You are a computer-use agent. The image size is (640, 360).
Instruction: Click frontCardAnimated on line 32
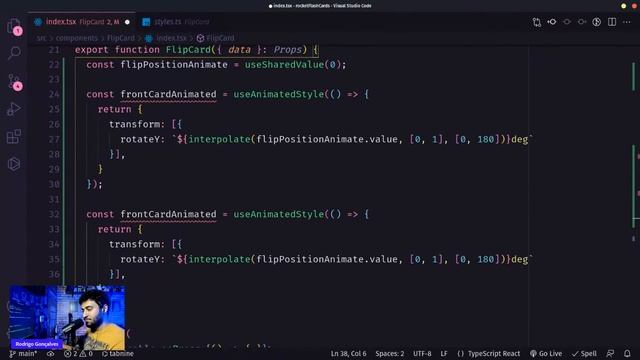tap(168, 214)
